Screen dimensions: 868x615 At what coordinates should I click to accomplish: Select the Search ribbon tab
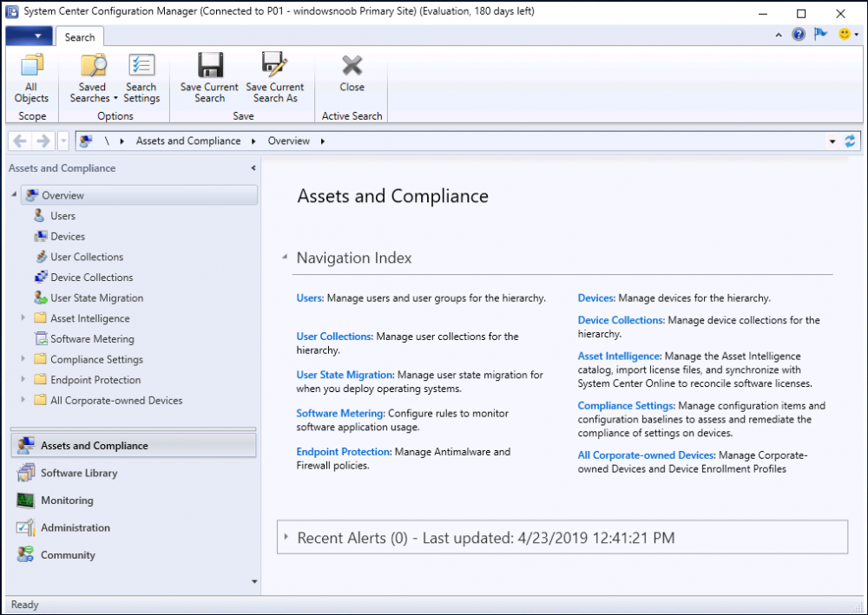click(x=80, y=37)
